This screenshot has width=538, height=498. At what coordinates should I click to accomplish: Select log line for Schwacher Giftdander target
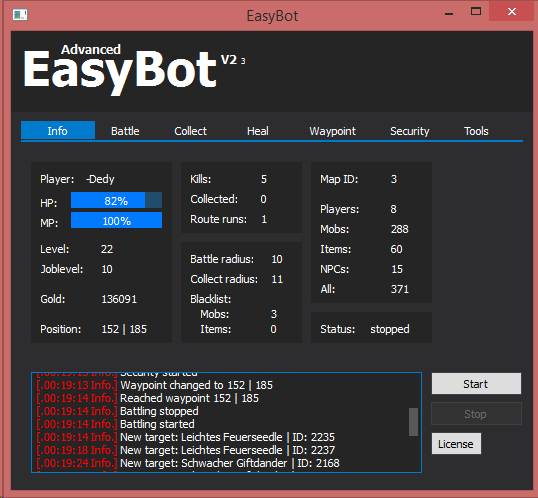(188, 463)
